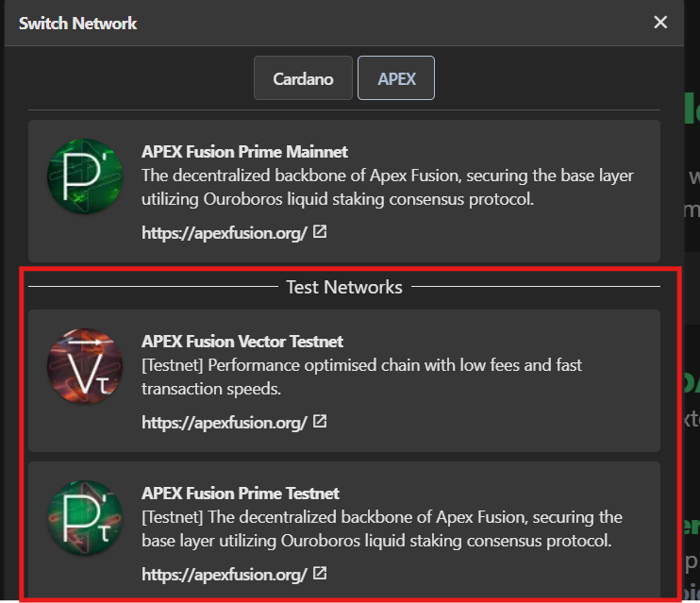The image size is (700, 603).
Task: Click the Test Networks section heading
Action: [x=344, y=287]
